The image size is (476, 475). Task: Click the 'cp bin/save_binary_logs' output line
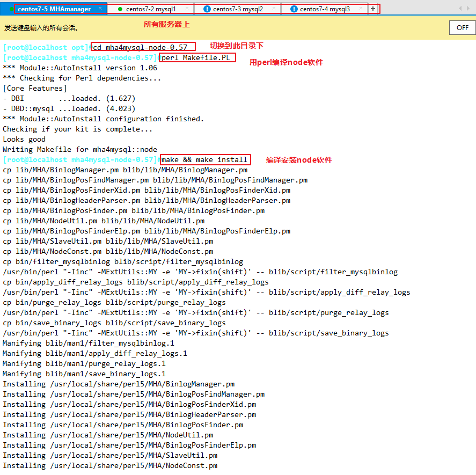[114, 323]
